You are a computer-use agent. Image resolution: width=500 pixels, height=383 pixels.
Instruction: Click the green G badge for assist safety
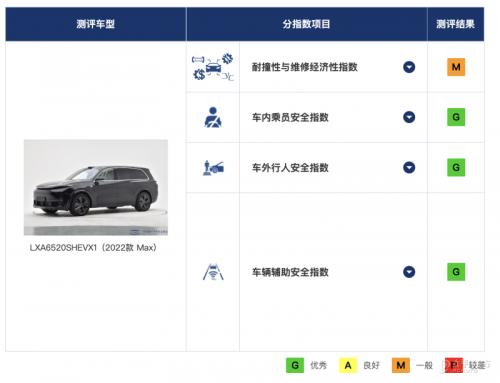click(456, 272)
